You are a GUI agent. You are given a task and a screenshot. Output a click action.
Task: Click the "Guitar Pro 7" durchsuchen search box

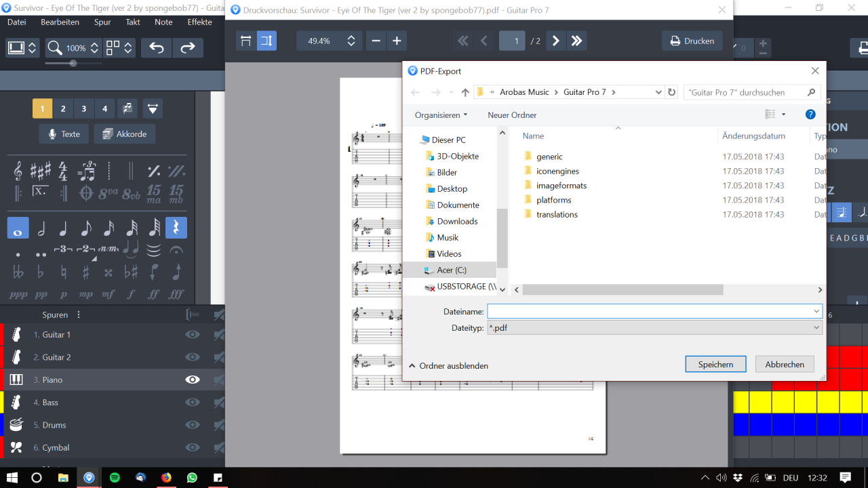tap(752, 92)
